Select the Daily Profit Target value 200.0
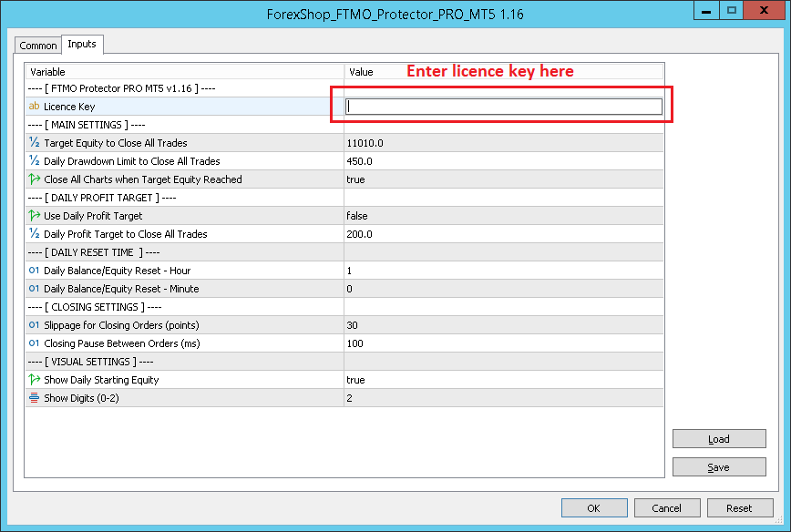Screen dimensions: 791x532 click(x=359, y=234)
